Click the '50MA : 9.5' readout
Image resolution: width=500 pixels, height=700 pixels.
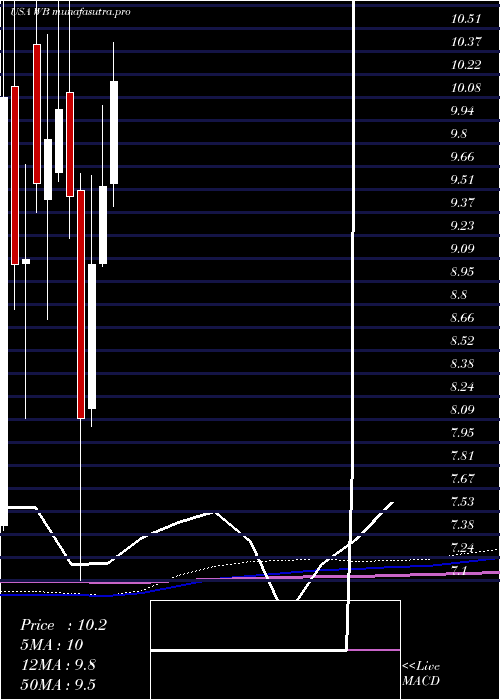pyautogui.click(x=58, y=684)
